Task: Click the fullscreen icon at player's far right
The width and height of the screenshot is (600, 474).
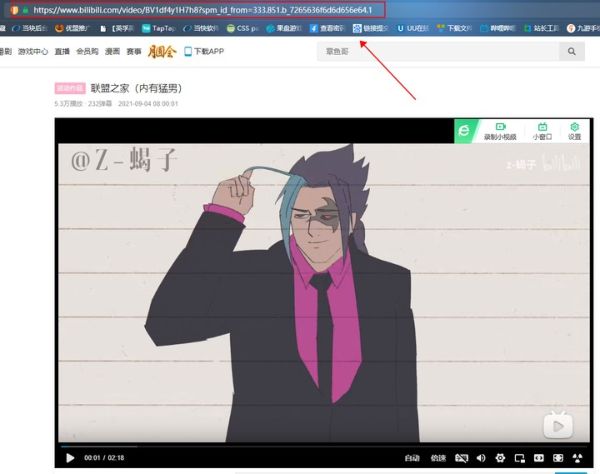Action: (577, 458)
